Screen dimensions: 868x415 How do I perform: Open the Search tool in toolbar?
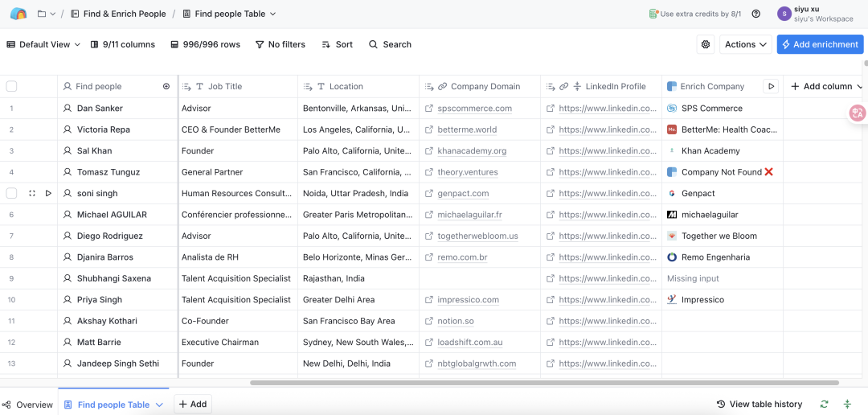tap(390, 45)
